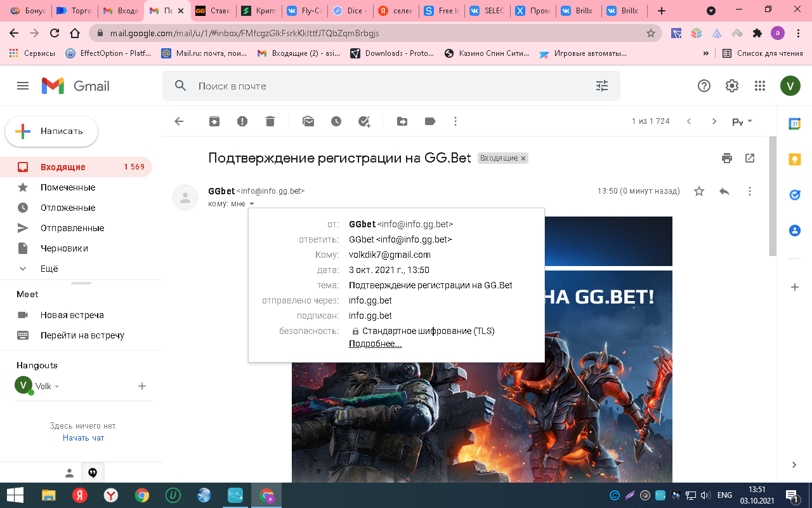
Task: Toggle advanced search options in the search bar
Action: [x=601, y=85]
